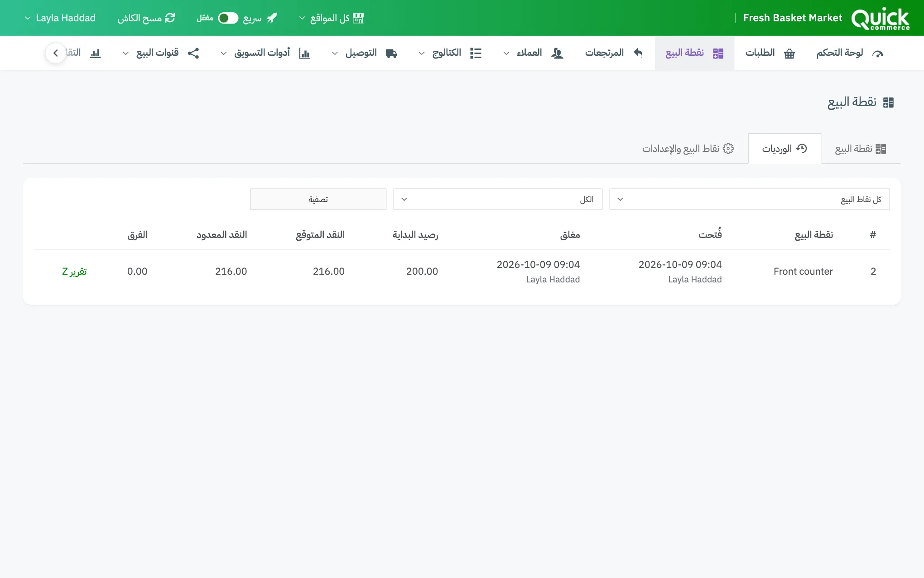Expand the التوصيل menu

(365, 53)
